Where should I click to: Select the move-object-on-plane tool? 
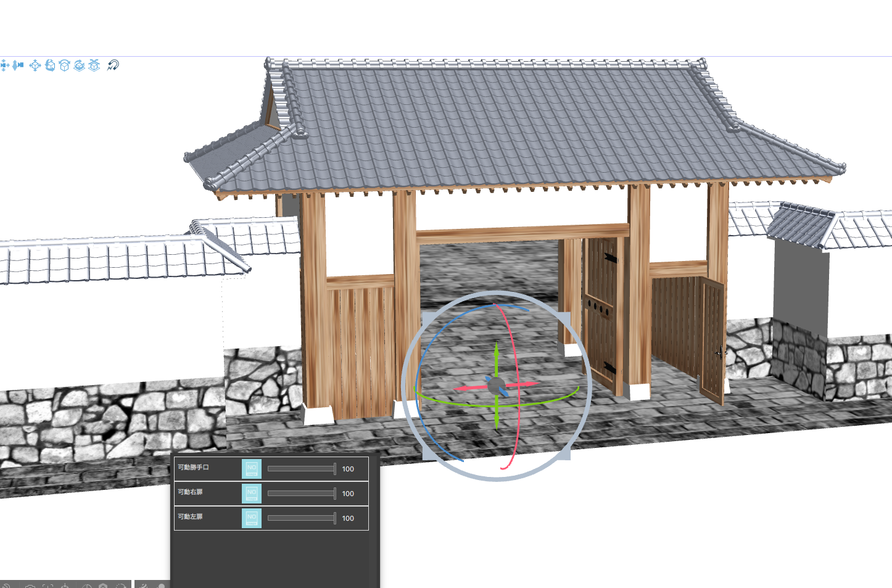[x=94, y=65]
